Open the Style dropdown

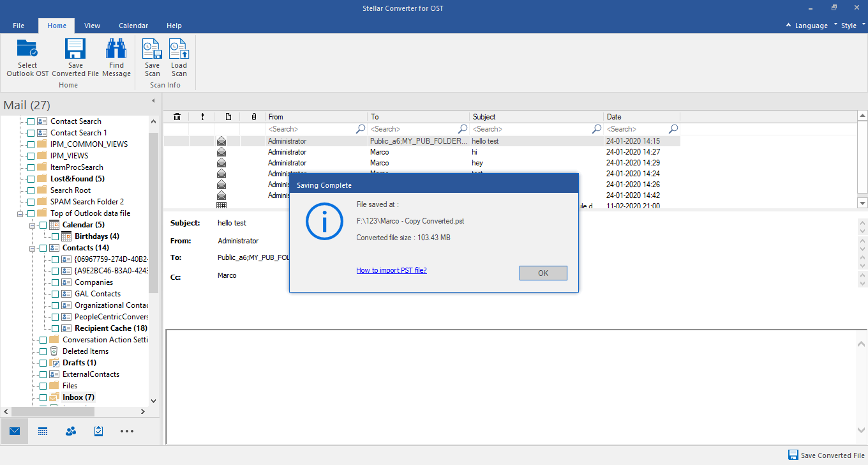point(853,26)
